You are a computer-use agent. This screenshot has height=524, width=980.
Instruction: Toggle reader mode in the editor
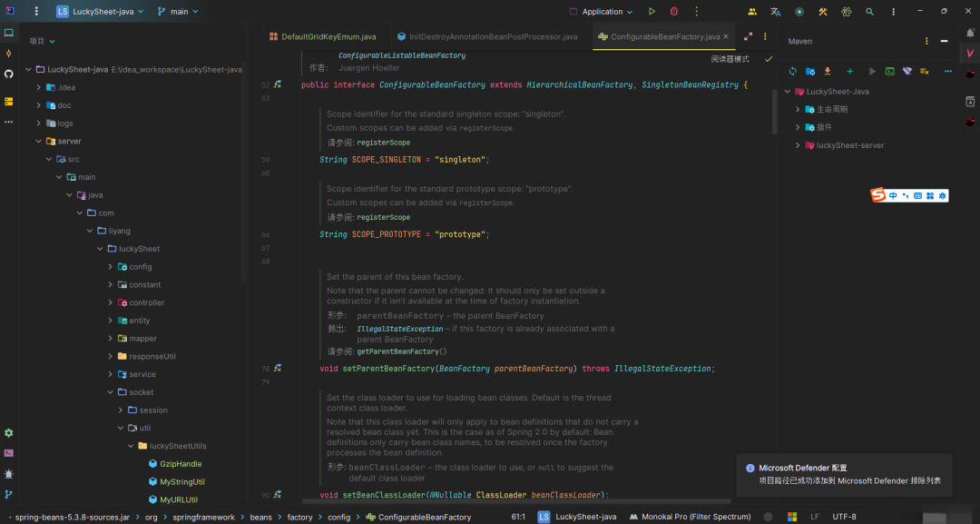(730, 59)
